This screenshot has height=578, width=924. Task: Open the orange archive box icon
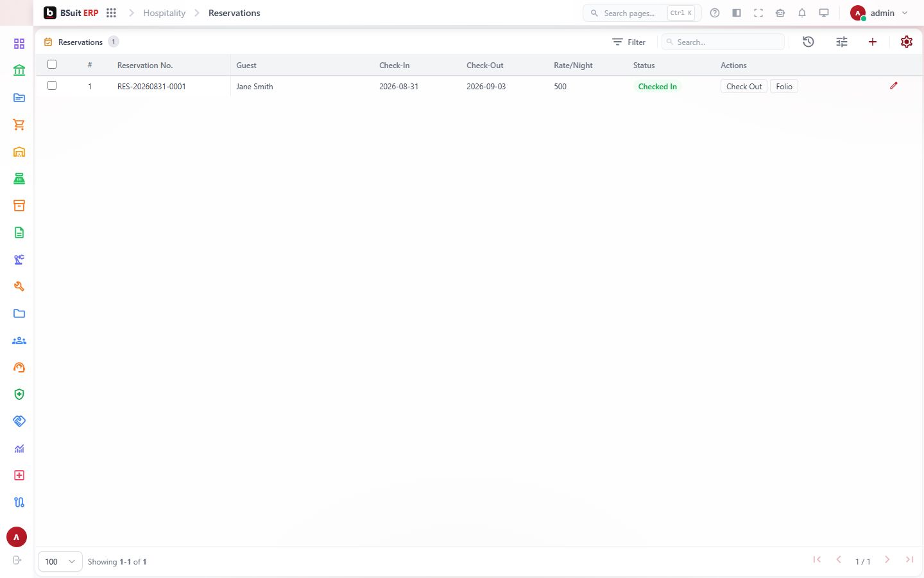pyautogui.click(x=19, y=206)
